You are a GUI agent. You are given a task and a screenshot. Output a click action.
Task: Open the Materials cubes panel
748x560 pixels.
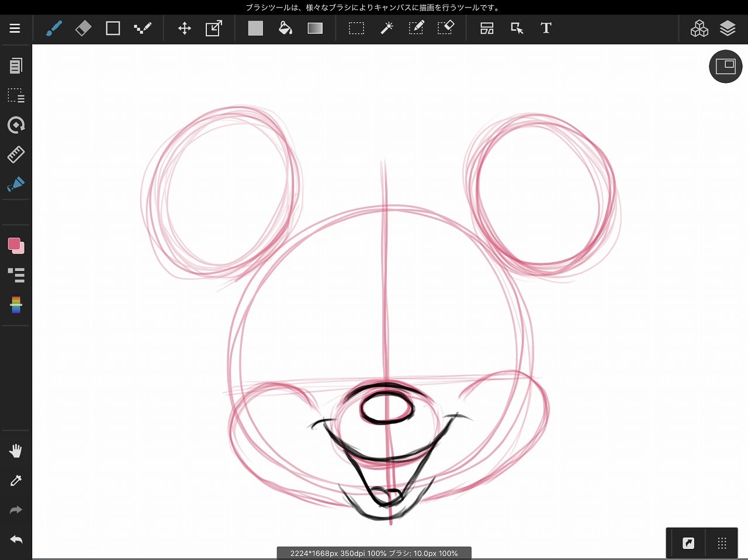[x=699, y=28]
